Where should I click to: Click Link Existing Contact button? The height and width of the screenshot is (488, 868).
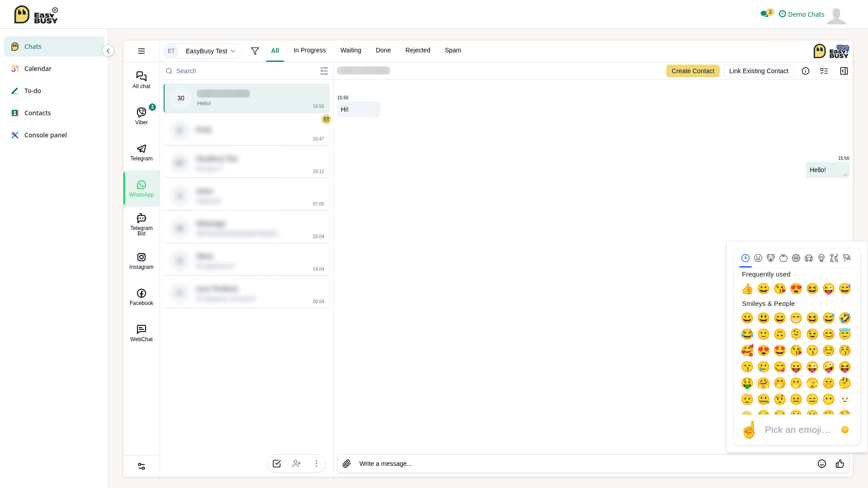(x=759, y=71)
